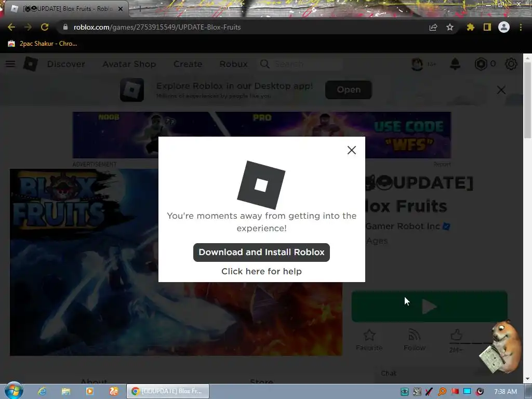
Task: Bookmark this page with the star icon
Action: (x=450, y=27)
